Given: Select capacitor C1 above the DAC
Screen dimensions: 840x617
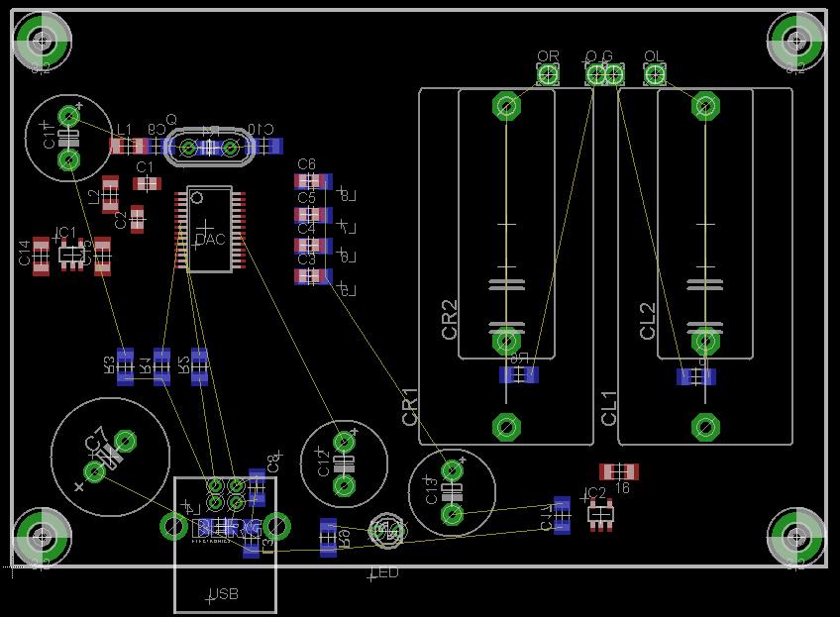Looking at the screenshot, I should (x=147, y=183).
